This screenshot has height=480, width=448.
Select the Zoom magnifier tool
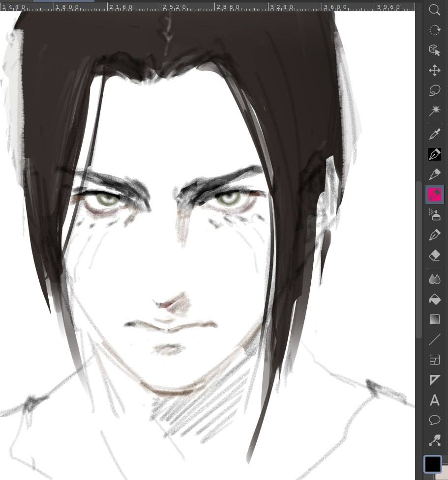click(435, 10)
